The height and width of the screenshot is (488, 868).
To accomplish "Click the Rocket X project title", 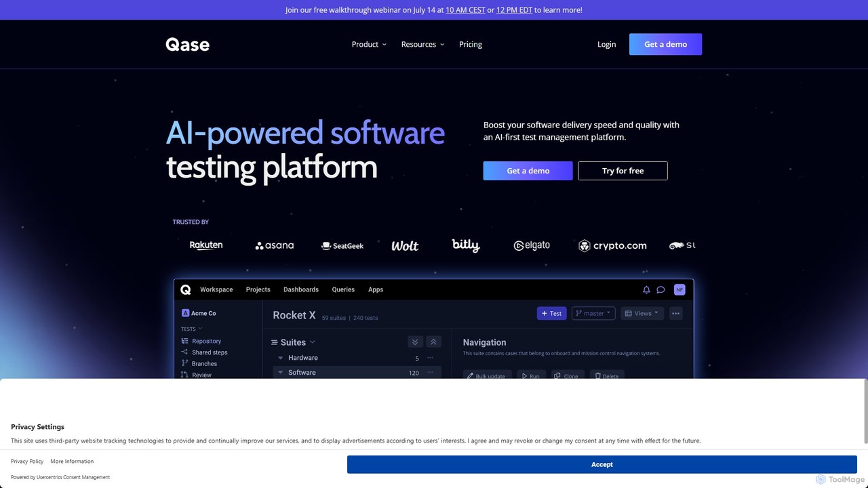I will (294, 315).
